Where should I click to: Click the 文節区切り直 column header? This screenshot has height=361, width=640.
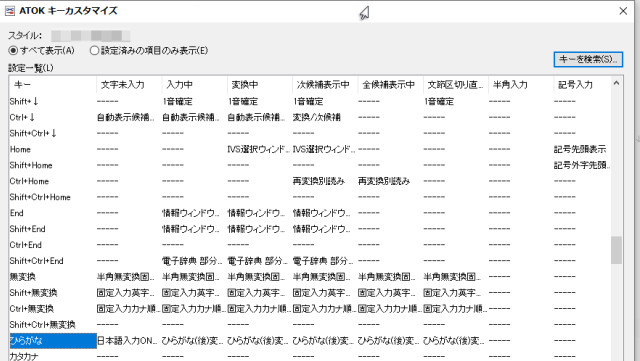click(456, 85)
